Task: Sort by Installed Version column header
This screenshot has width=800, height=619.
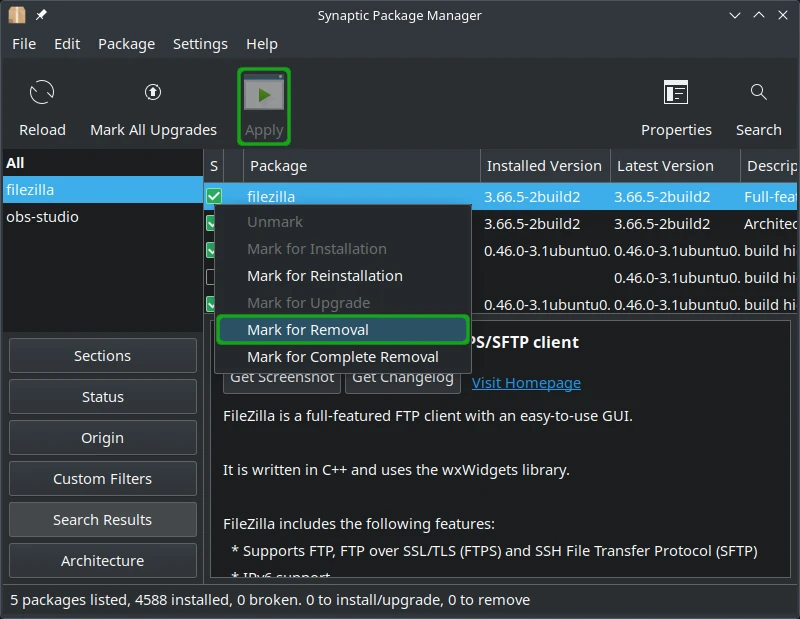Action: click(543, 166)
